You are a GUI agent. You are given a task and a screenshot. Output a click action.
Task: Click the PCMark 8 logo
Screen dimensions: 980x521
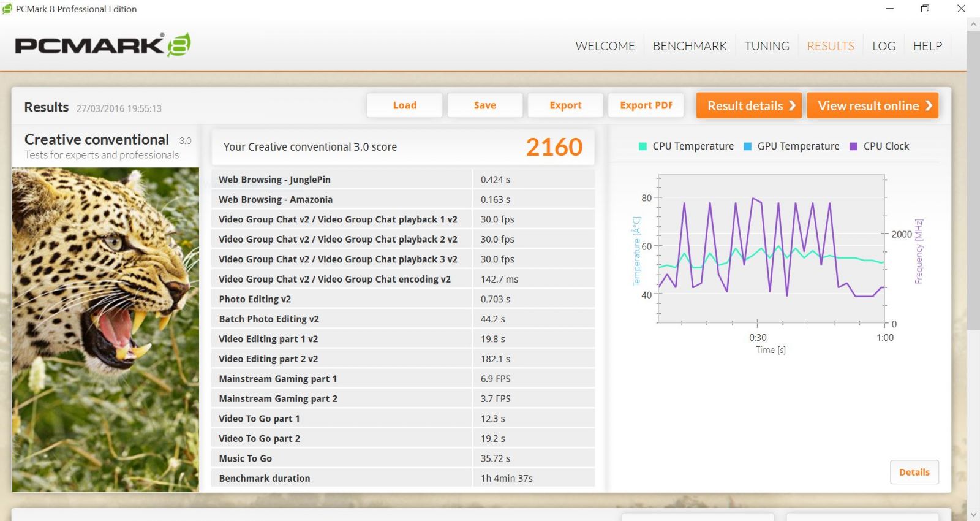pos(102,45)
